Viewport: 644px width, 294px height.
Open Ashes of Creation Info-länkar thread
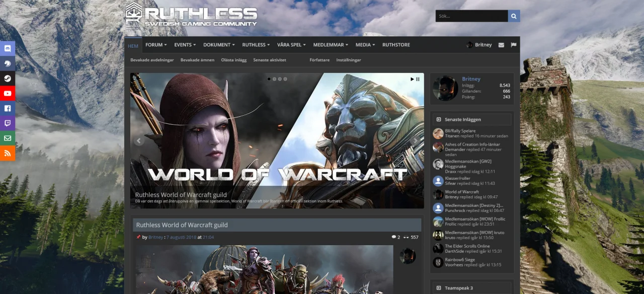click(472, 144)
